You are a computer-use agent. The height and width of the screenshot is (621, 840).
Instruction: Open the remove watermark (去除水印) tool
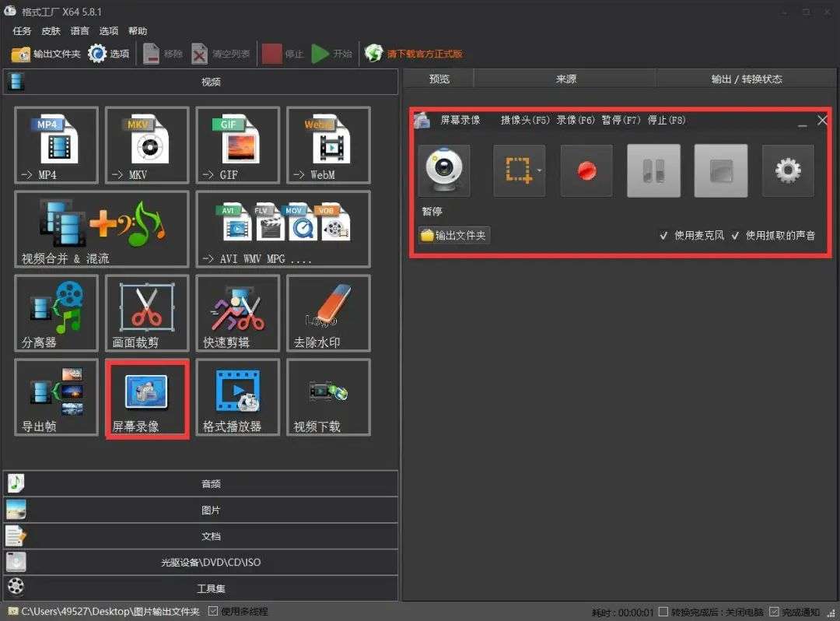(328, 313)
